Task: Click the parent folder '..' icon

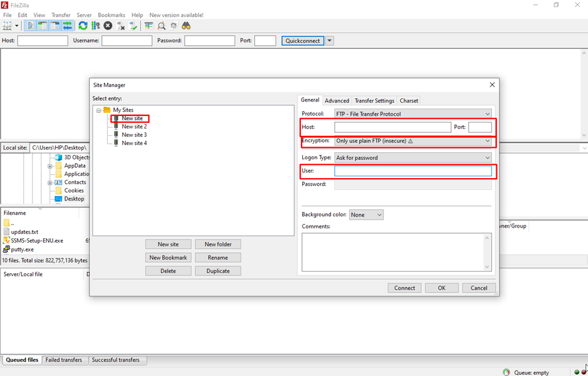Action: [x=7, y=223]
